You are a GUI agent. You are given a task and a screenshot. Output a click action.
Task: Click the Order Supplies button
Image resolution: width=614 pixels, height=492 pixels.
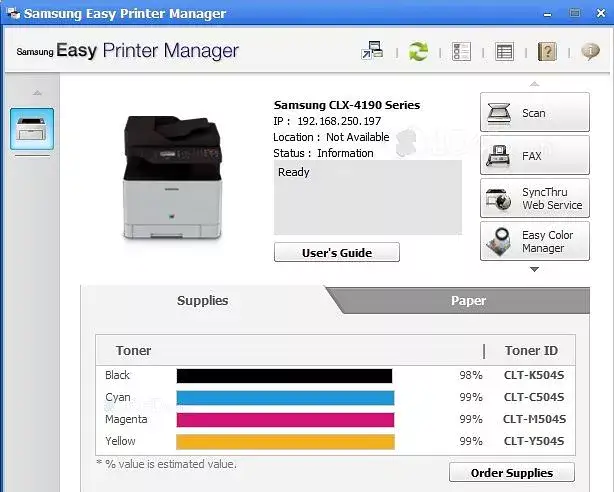coord(512,472)
